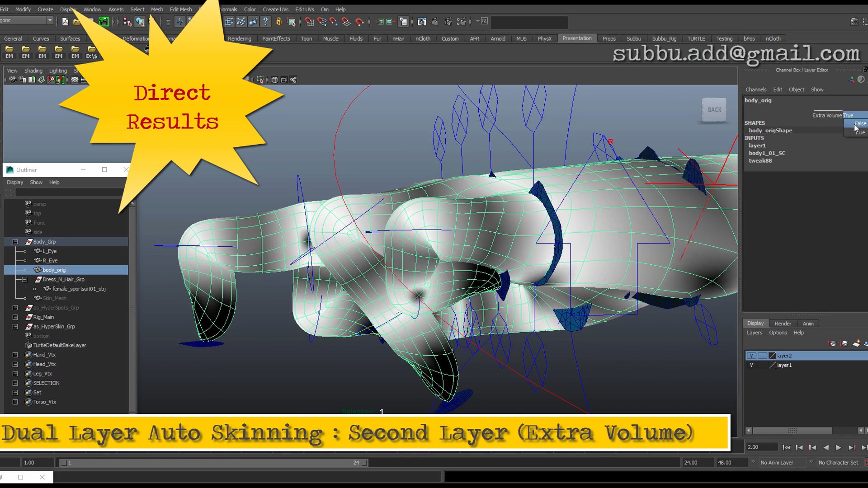Screen dimensions: 868x488
Task: Click the select camera icon in viewport toolbar
Action: coord(13,80)
